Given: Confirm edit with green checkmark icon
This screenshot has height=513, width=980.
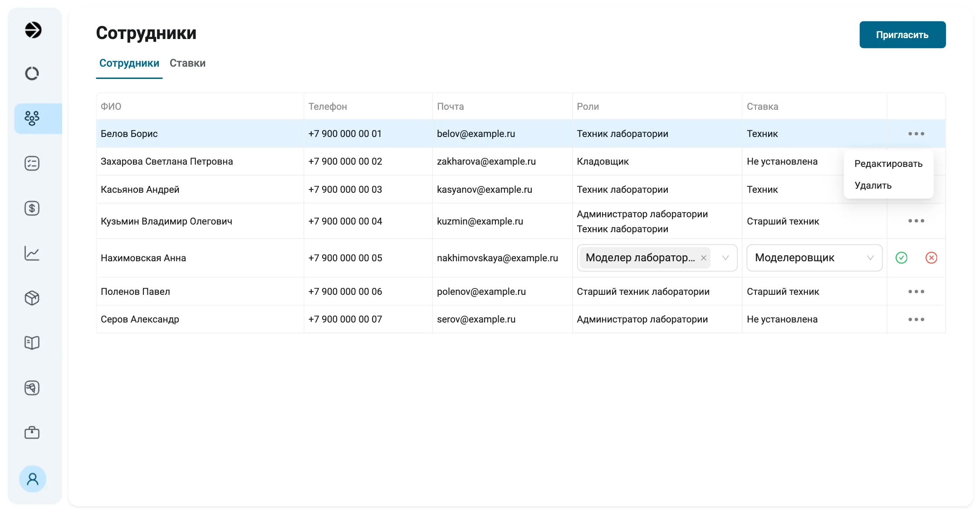Looking at the screenshot, I should click(902, 258).
